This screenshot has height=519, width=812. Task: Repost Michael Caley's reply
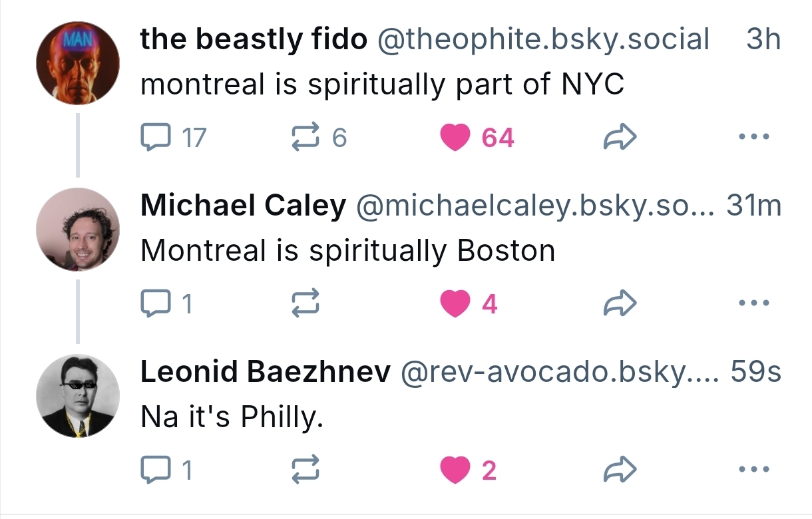click(x=306, y=304)
